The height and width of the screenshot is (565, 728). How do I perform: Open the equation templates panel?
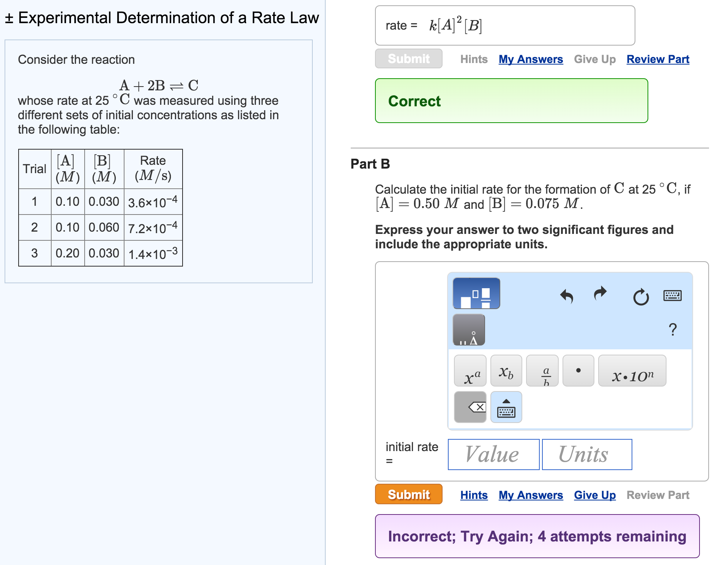click(476, 293)
